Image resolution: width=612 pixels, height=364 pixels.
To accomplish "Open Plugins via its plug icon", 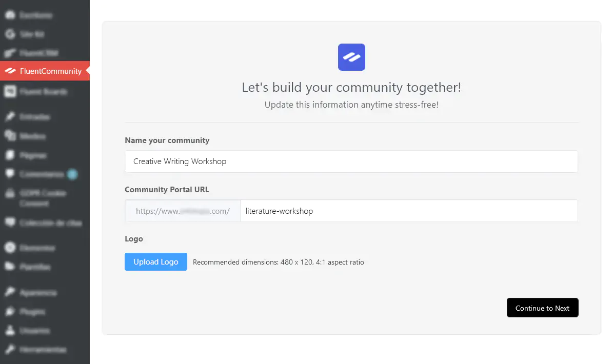I will click(x=10, y=312).
